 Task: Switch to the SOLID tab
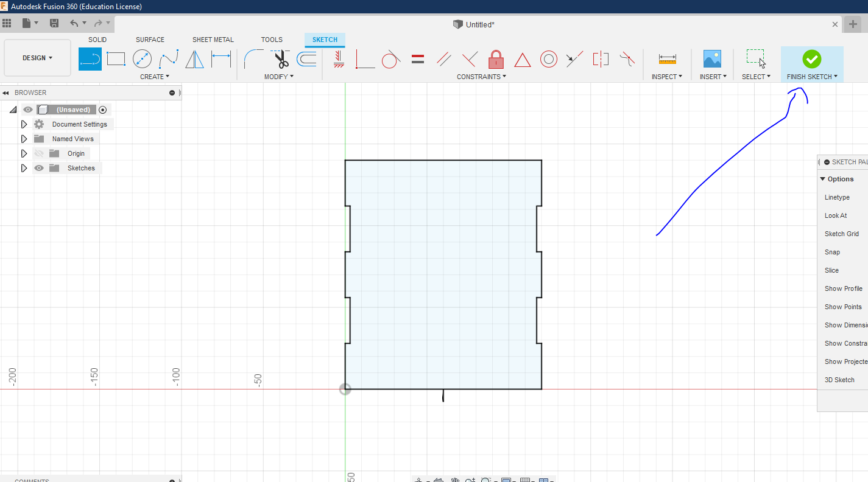(x=97, y=40)
